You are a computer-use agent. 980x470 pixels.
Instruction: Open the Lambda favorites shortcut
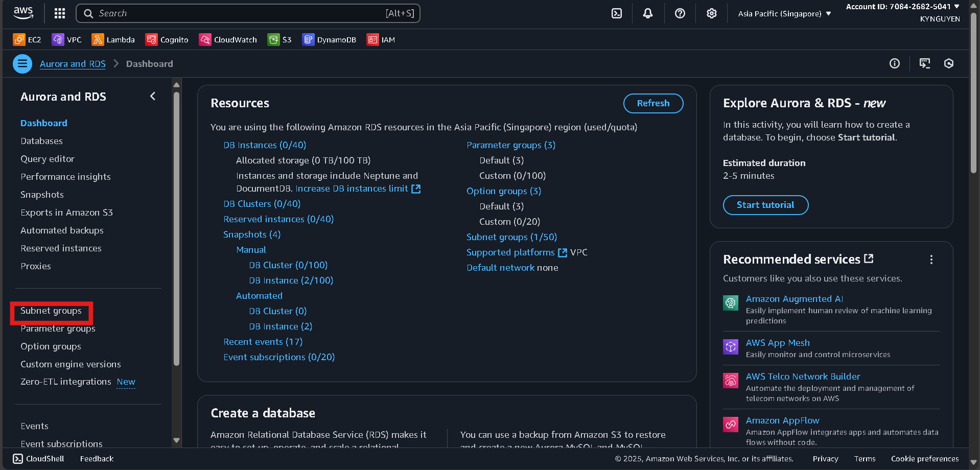[x=113, y=39]
